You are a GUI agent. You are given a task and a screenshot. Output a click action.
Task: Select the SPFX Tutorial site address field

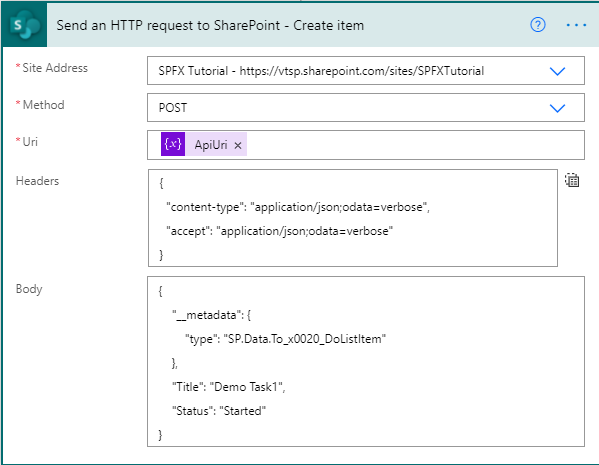click(x=366, y=71)
